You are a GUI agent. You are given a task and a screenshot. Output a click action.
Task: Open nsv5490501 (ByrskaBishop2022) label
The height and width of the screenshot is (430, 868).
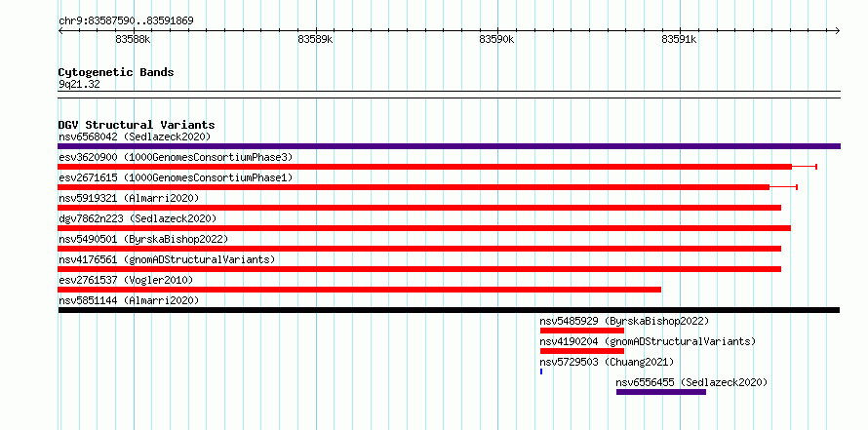tap(143, 239)
